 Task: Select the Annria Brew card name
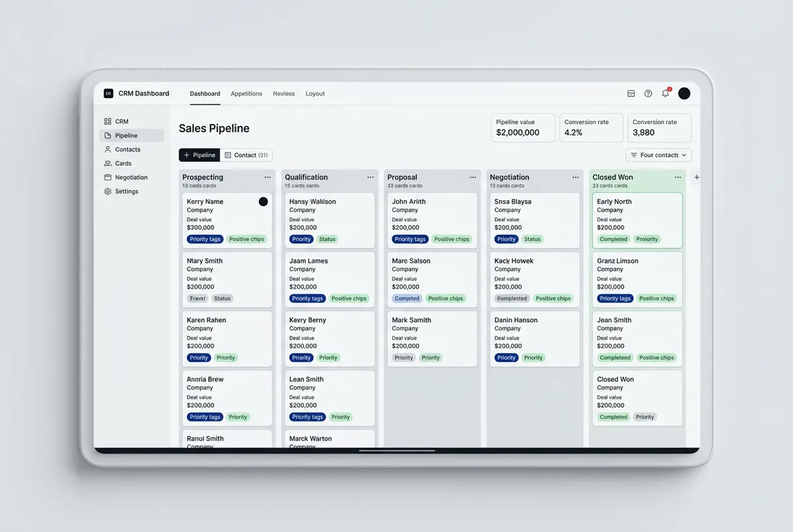pos(206,379)
